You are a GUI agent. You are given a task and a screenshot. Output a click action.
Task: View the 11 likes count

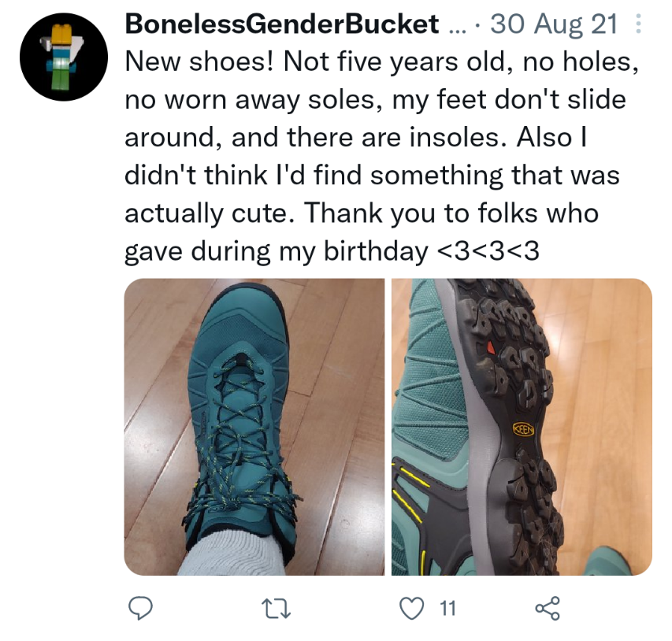point(447,608)
